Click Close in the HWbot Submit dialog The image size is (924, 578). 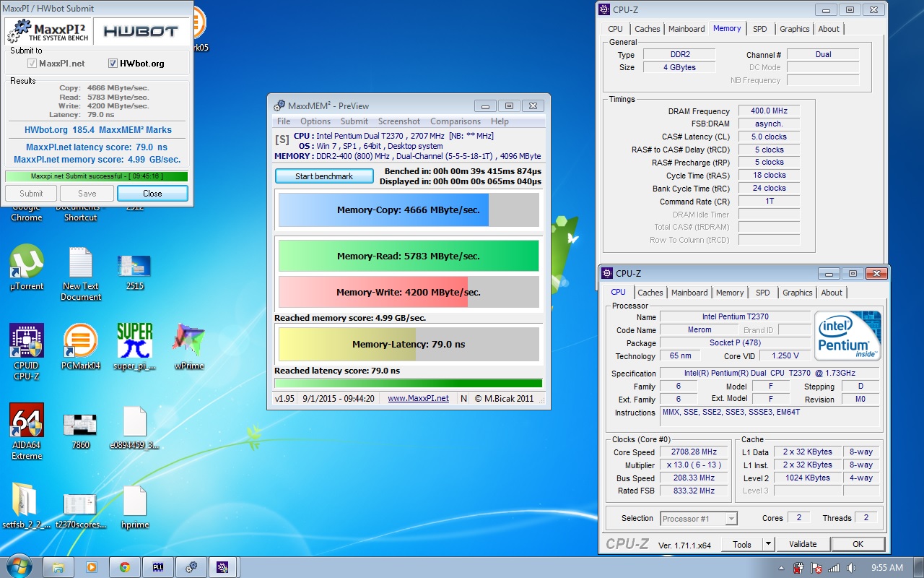coord(152,193)
